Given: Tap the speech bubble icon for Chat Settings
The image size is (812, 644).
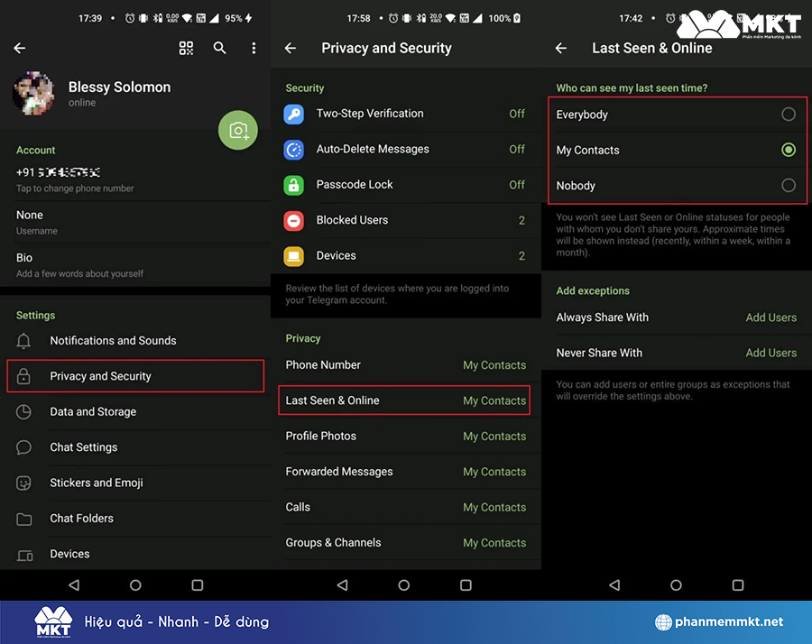Looking at the screenshot, I should (x=23, y=447).
